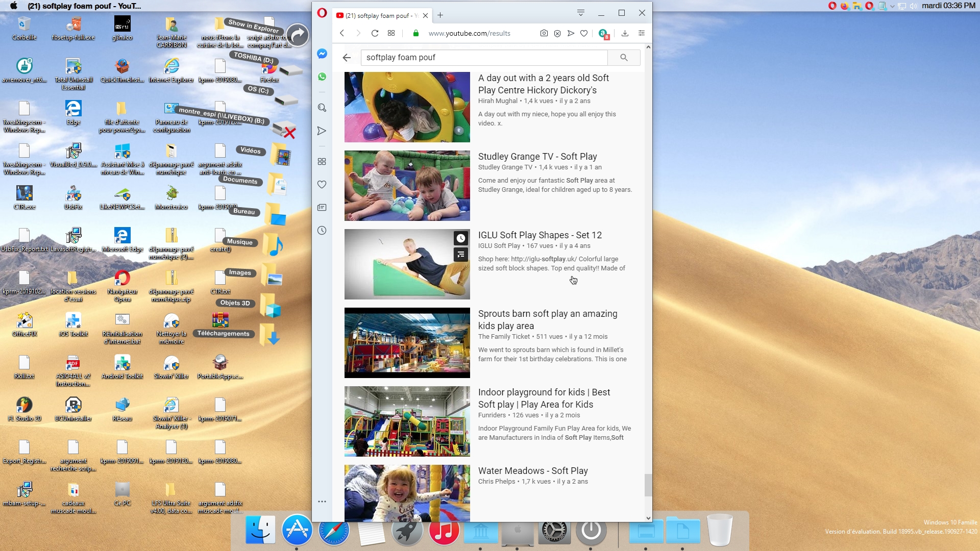
Task: Open WhatsApp in the Opera sidebar
Action: [x=322, y=77]
